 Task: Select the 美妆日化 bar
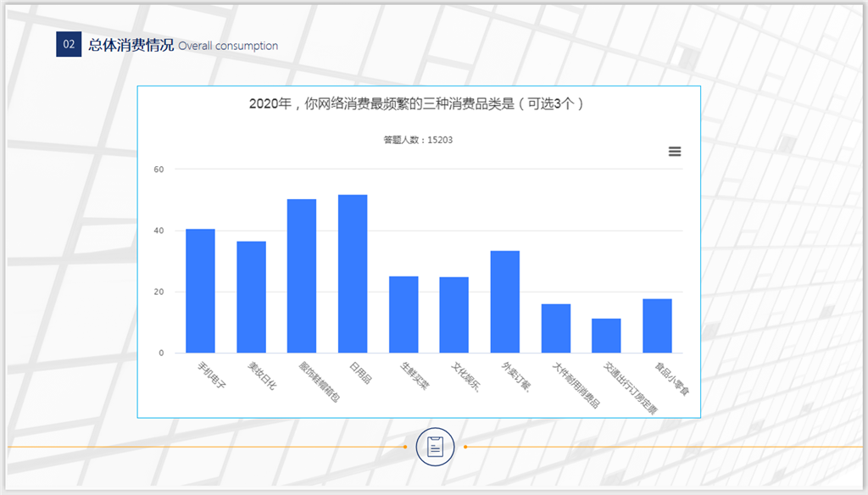point(251,297)
